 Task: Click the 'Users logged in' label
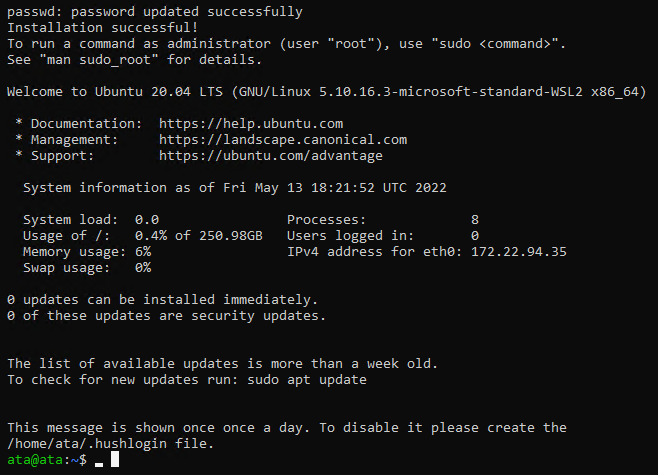[350, 236]
